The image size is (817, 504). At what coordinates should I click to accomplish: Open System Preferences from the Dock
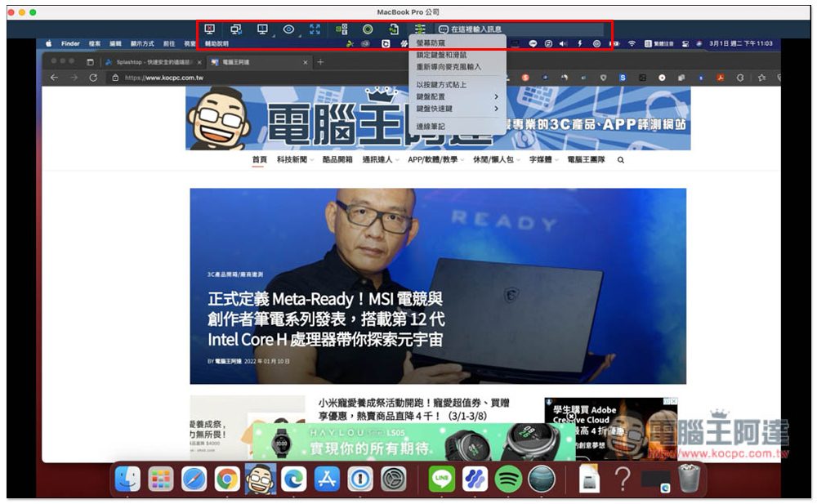pos(394,479)
